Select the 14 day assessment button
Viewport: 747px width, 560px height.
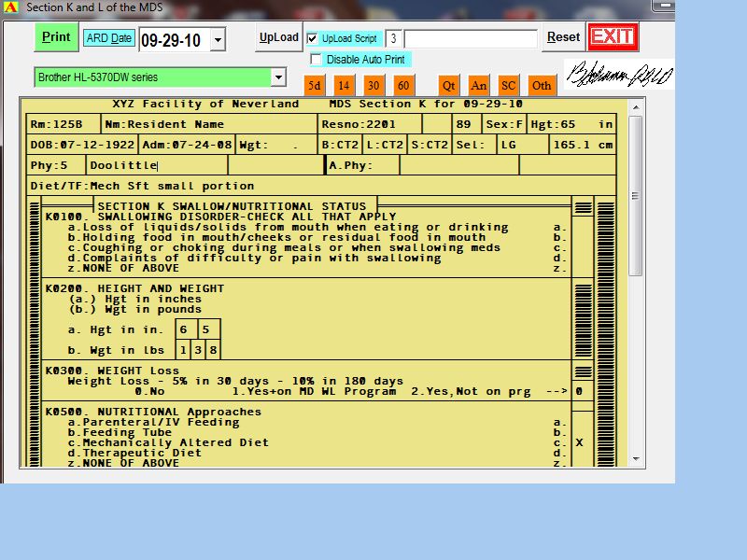344,86
